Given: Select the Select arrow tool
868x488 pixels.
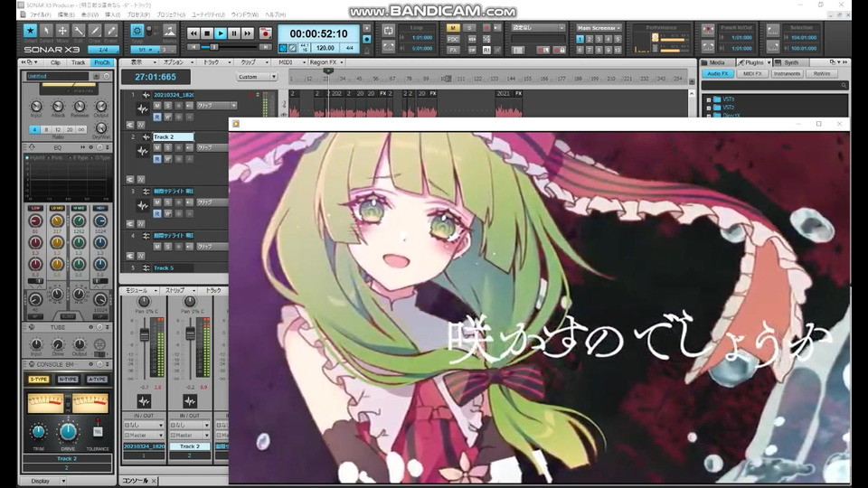Looking at the screenshot, I should click(46, 31).
